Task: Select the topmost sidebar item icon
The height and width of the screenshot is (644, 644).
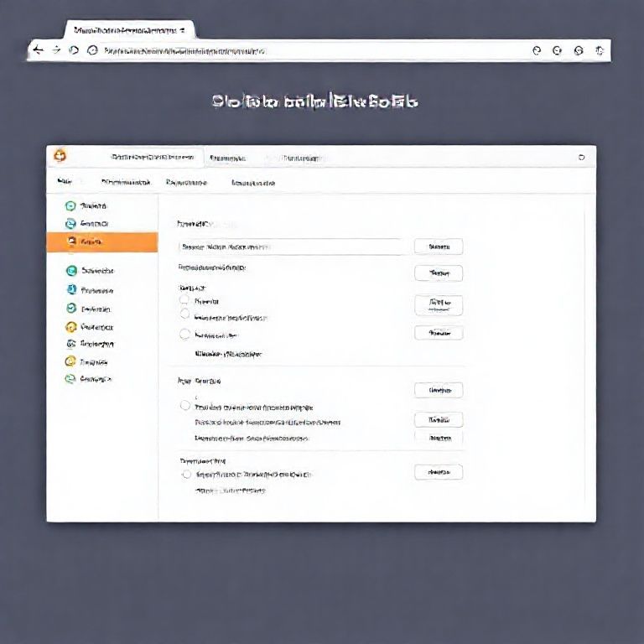Action: (x=71, y=205)
